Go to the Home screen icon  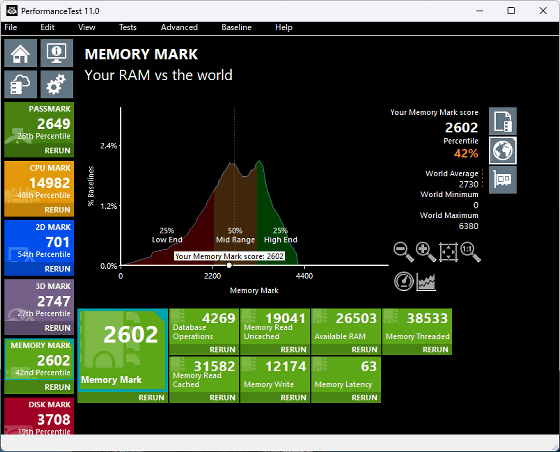click(x=20, y=53)
